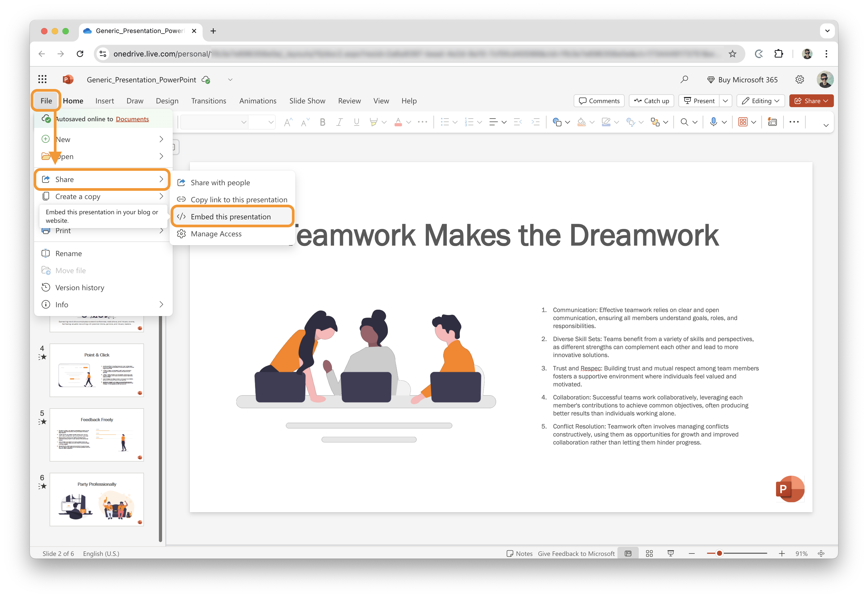
Task: Click the increase indent icon
Action: (x=536, y=122)
